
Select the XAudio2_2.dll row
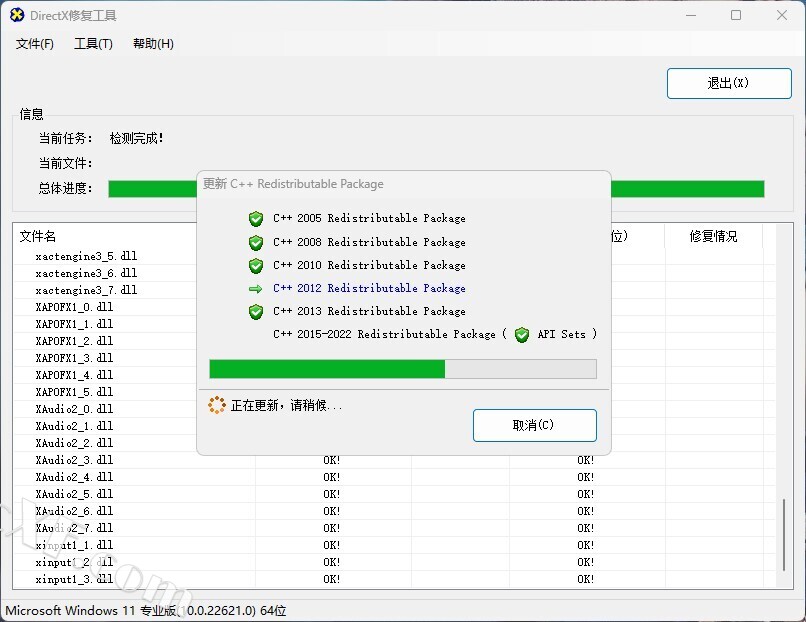click(x=394, y=443)
